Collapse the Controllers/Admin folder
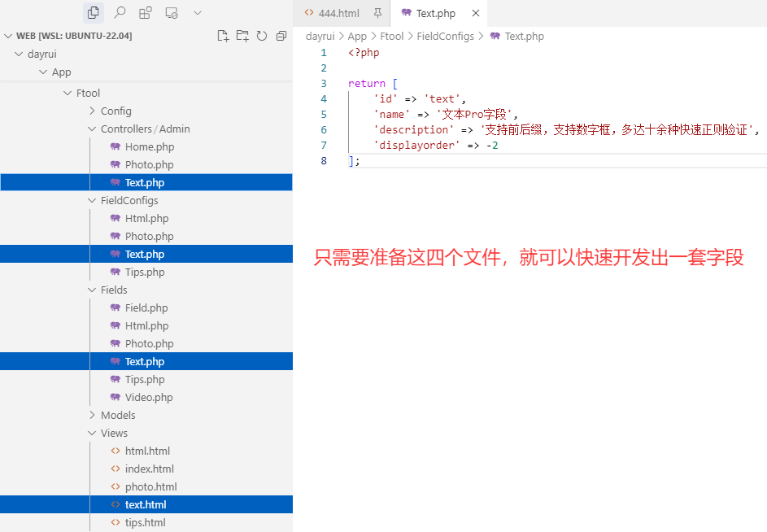Screen dimensions: 767x532 tap(92, 129)
